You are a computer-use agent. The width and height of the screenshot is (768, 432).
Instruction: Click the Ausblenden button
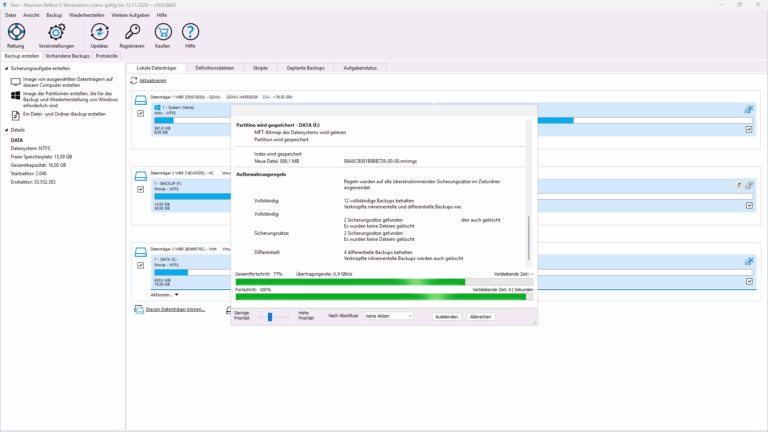pyautogui.click(x=446, y=317)
